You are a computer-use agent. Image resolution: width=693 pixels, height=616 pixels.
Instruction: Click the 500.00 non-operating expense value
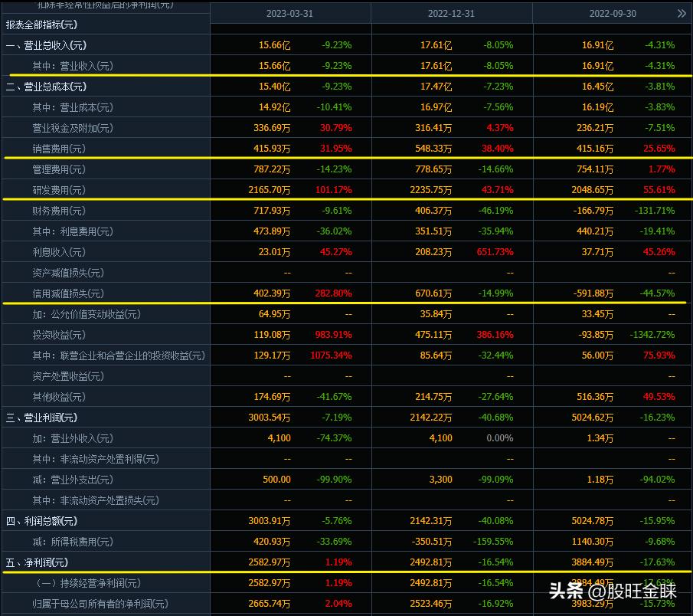276,480
